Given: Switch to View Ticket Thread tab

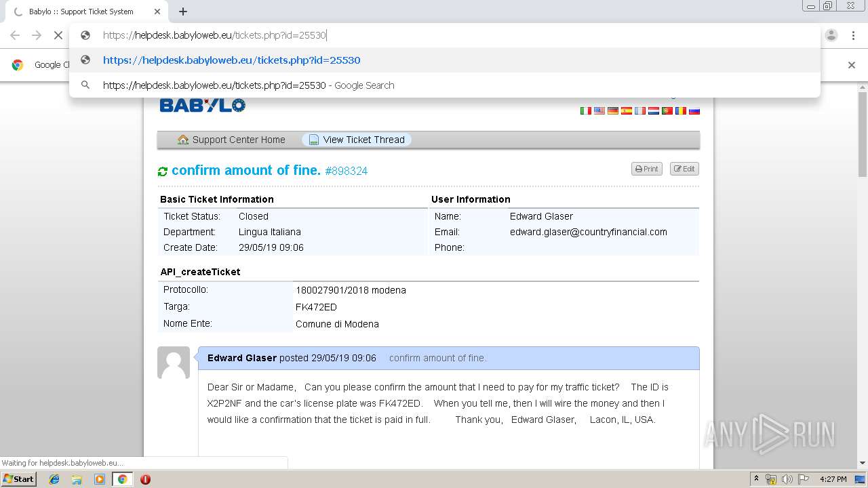Looking at the screenshot, I should point(357,140).
